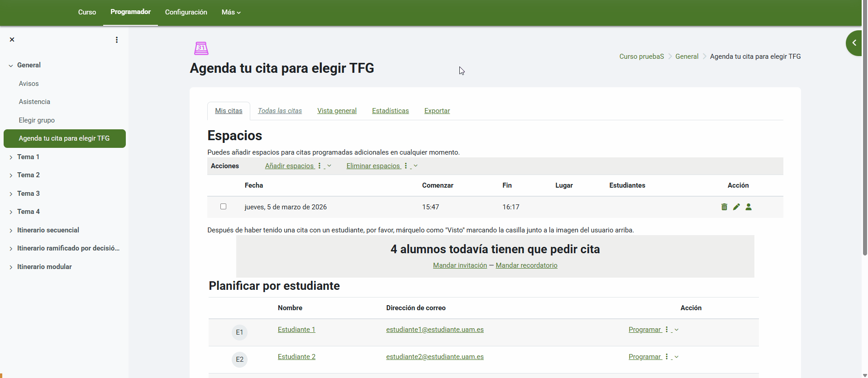Click the 16:17 end time cell
The width and height of the screenshot is (868, 378).
[510, 207]
